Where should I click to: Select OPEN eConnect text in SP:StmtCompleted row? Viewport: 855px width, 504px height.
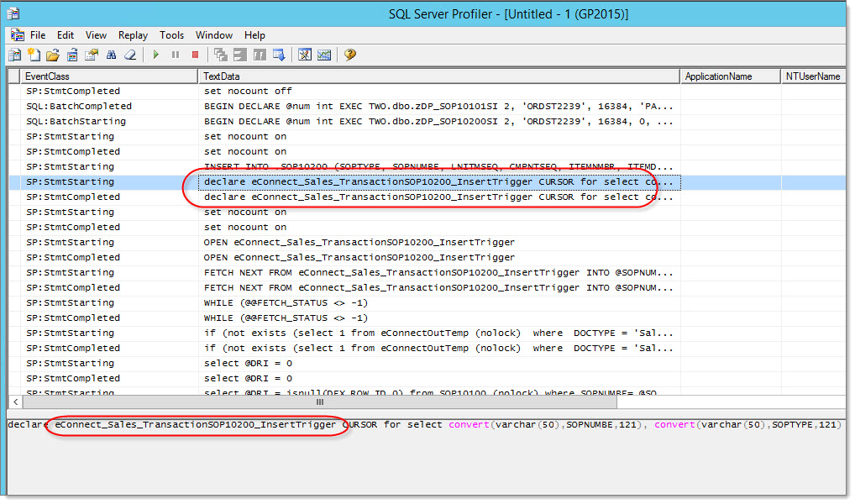click(x=359, y=257)
